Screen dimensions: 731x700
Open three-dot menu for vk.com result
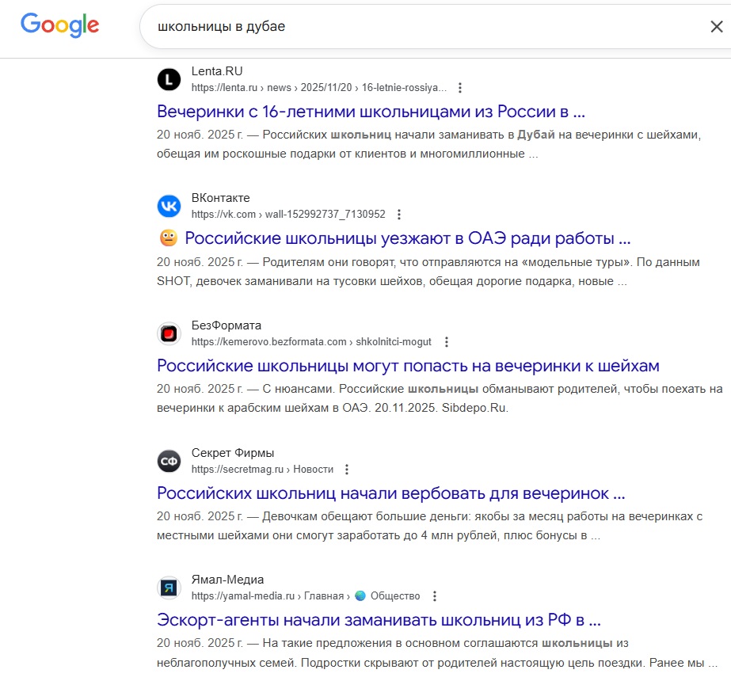tap(398, 215)
